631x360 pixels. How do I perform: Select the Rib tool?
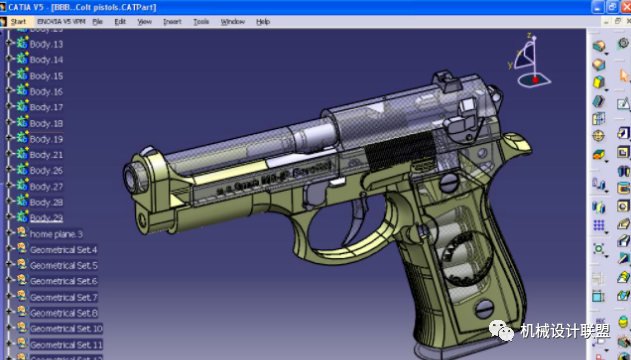click(x=623, y=224)
